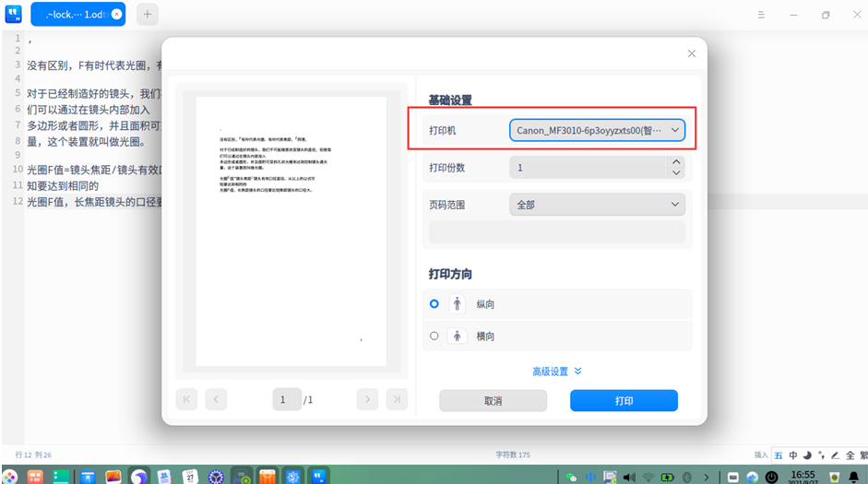Image resolution: width=868 pixels, height=484 pixels.
Task: Increase the 打印份数 copies count
Action: coord(676,162)
